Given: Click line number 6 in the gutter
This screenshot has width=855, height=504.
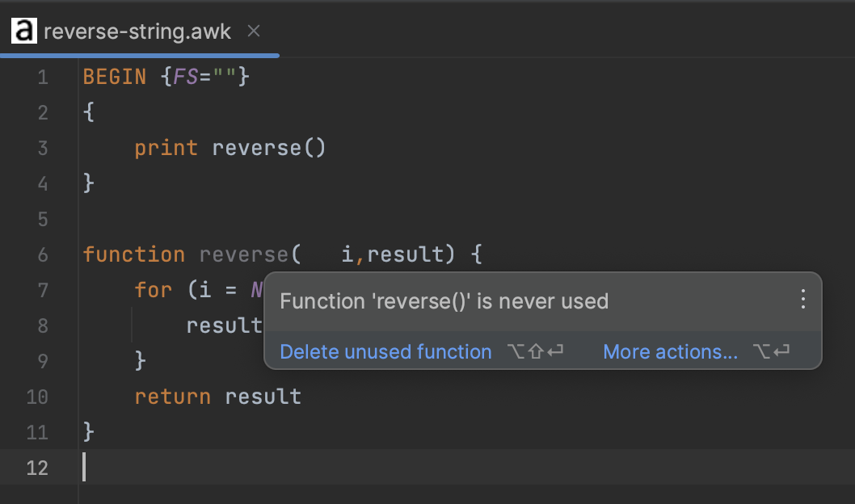Looking at the screenshot, I should point(43,254).
